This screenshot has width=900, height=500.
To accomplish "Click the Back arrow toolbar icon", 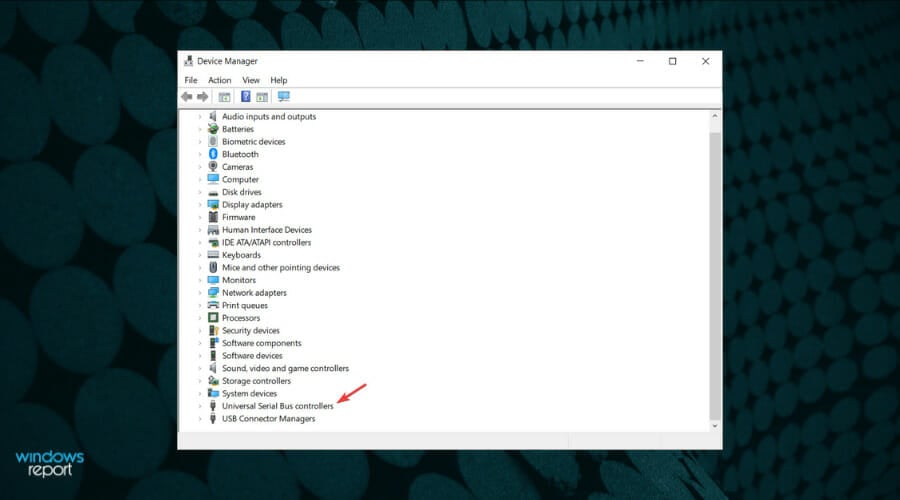I will 187,96.
